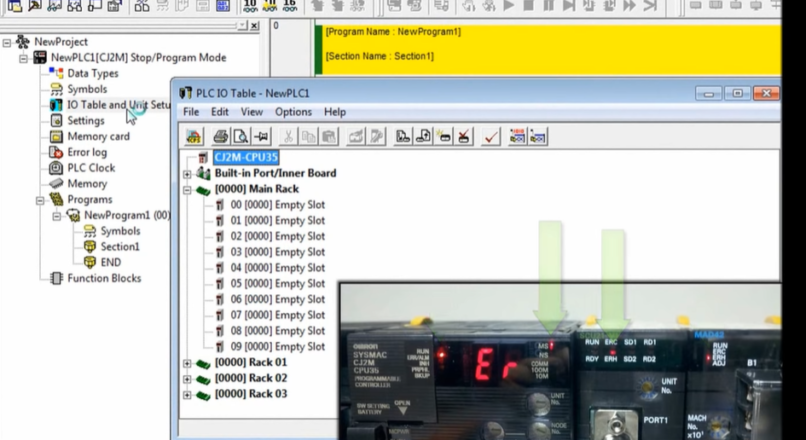806x440 pixels.
Task: Click the PLC transfer icon left of up-arrow icon
Action: (403, 137)
